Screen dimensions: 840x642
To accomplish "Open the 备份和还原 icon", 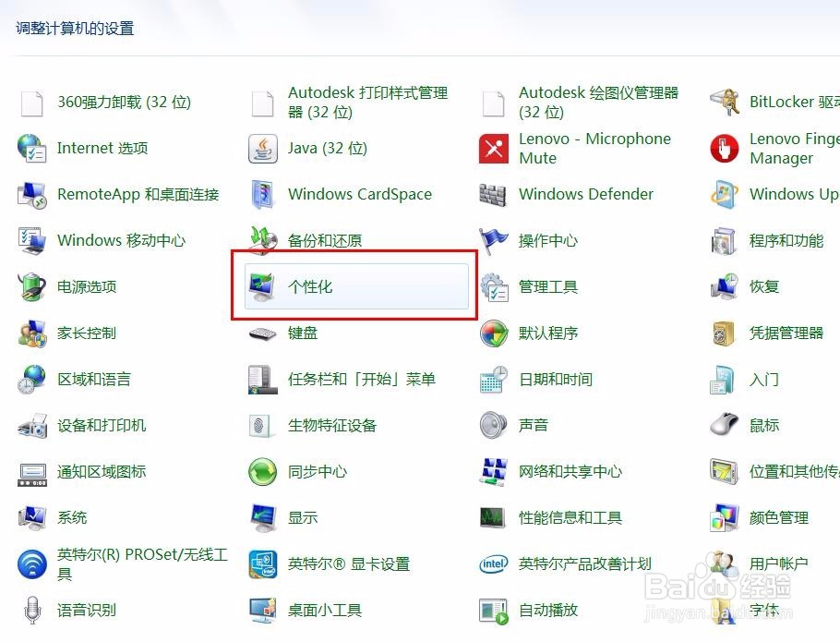I will (262, 239).
